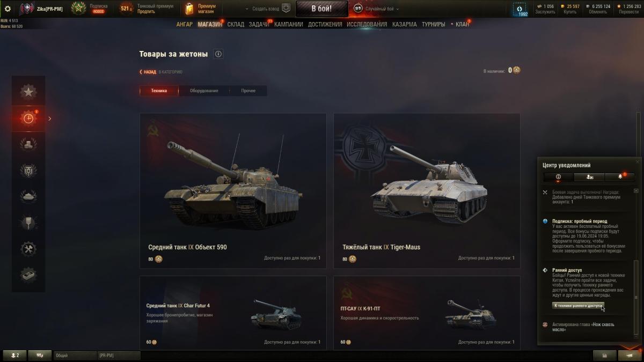644x362 pixels.
Task: Open invitations tab in notification center
Action: (589, 176)
